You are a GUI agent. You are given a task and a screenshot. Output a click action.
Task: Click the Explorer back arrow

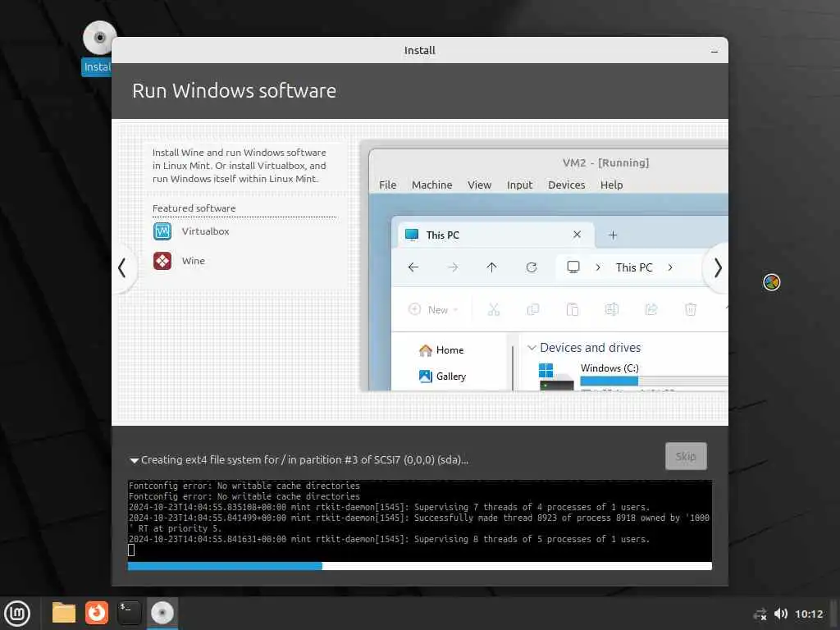click(413, 267)
